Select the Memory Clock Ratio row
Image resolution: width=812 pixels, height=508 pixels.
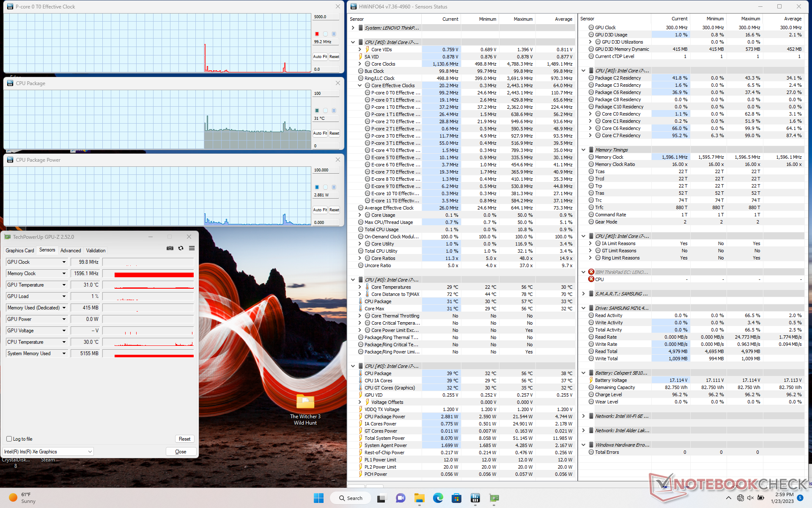(x=691, y=164)
